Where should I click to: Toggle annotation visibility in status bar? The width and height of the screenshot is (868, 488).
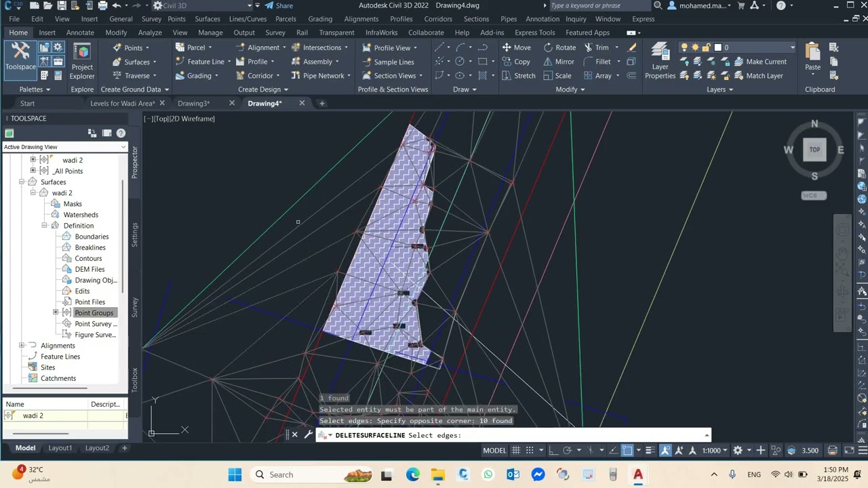point(665,451)
